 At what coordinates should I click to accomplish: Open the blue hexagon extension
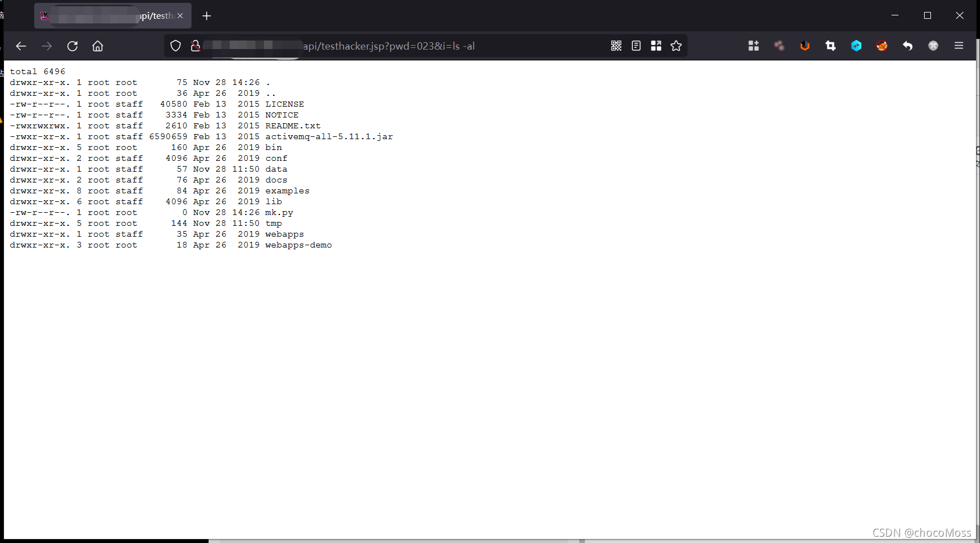(856, 46)
